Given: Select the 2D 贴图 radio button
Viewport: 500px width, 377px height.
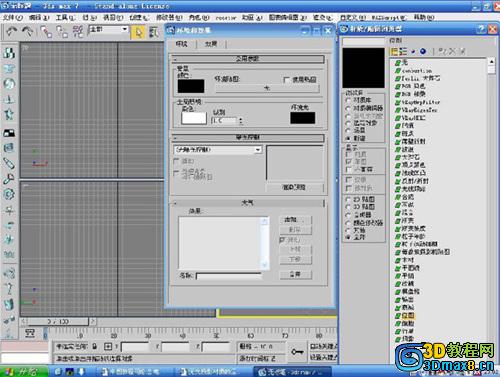Looking at the screenshot, I should click(348, 199).
